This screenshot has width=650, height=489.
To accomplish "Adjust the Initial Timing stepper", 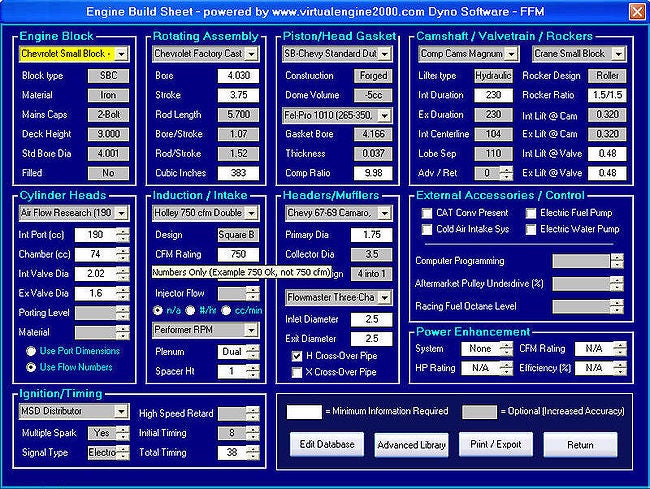I will click(x=252, y=433).
